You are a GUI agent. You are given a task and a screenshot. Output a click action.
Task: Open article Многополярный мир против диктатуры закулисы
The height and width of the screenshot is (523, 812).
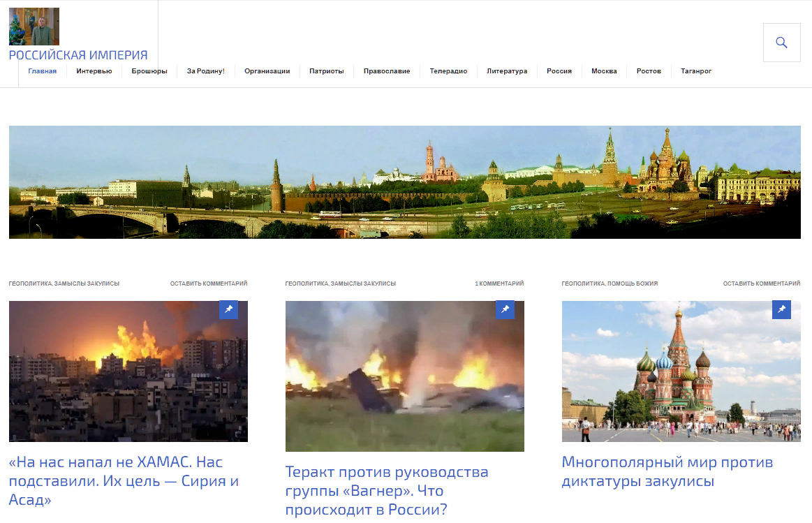coord(667,471)
